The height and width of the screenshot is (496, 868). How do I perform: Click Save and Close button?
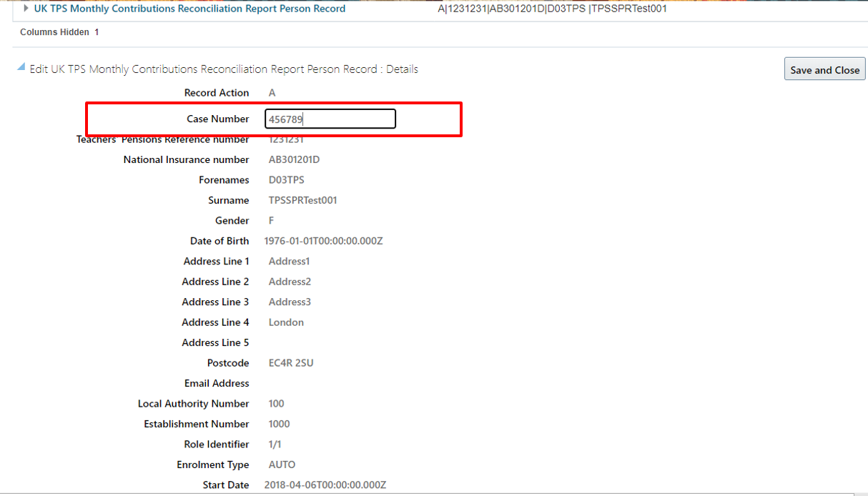point(824,69)
